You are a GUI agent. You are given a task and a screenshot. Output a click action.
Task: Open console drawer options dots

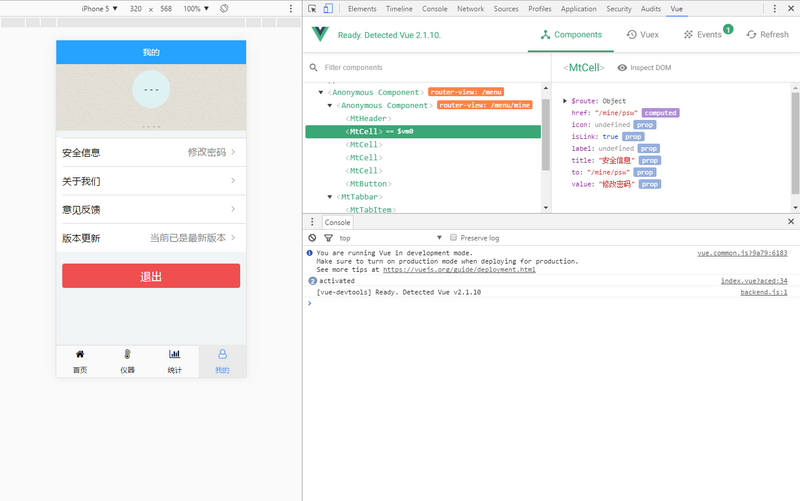coord(312,222)
